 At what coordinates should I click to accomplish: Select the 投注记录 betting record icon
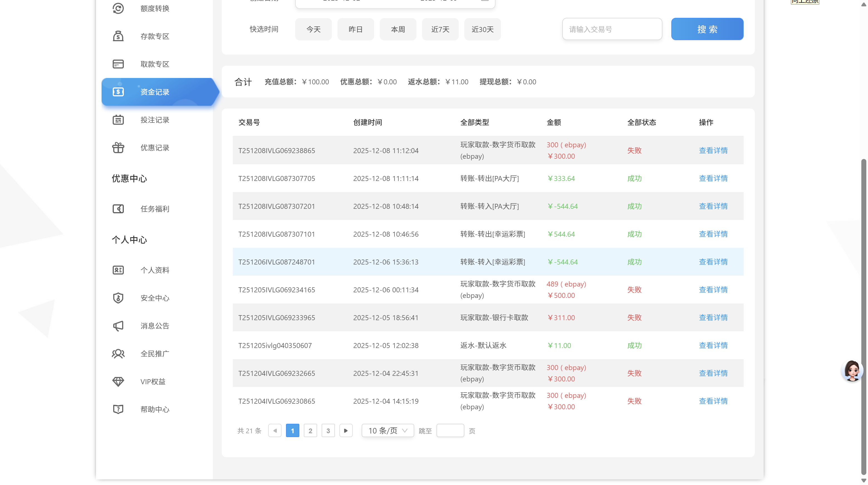[118, 120]
